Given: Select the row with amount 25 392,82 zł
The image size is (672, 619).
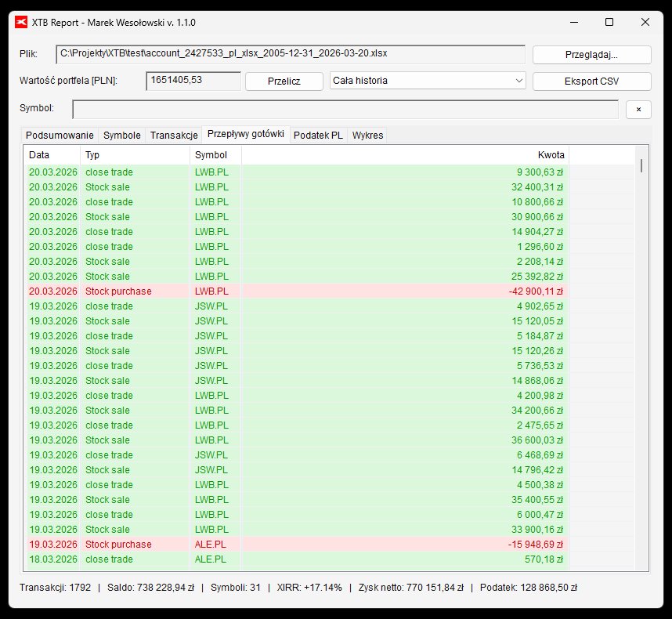Looking at the screenshot, I should (296, 277).
